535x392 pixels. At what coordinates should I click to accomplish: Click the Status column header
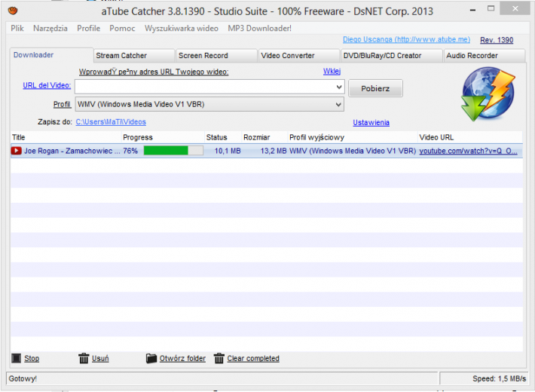pos(223,137)
